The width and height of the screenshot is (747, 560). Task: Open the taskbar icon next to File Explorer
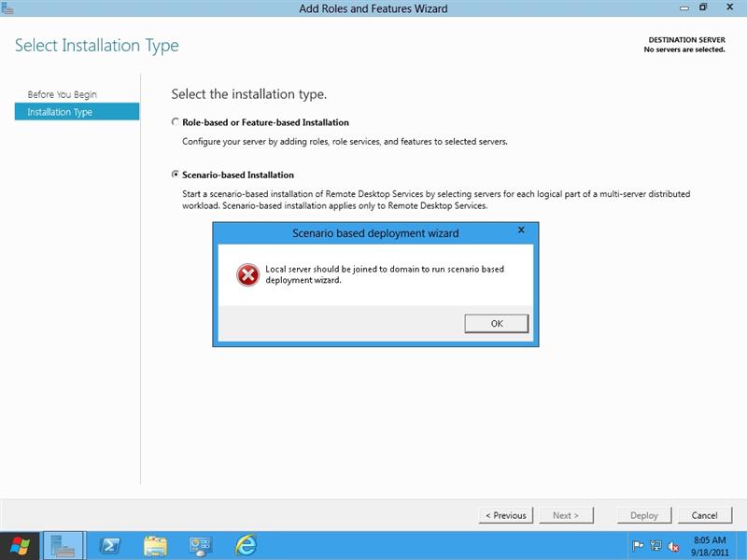point(200,546)
